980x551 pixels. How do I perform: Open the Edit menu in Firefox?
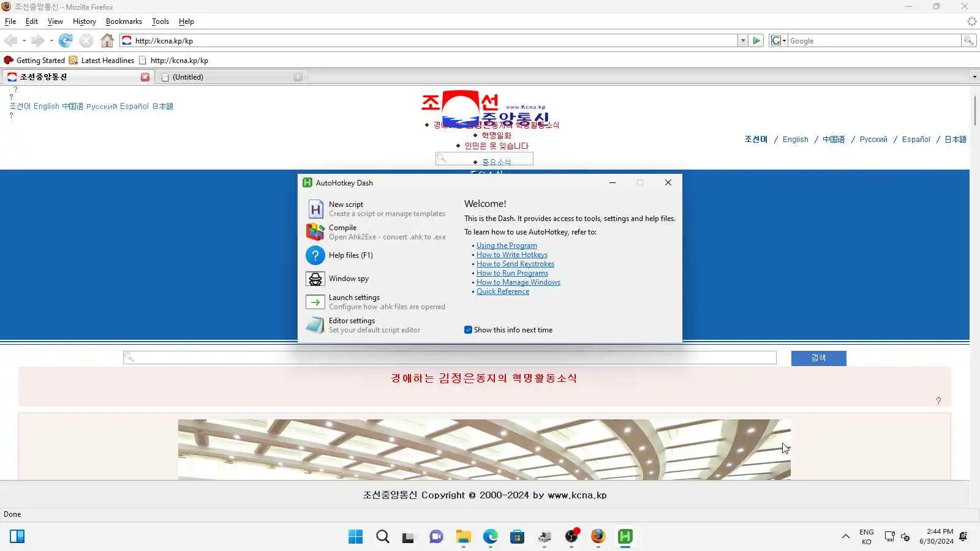(32, 21)
